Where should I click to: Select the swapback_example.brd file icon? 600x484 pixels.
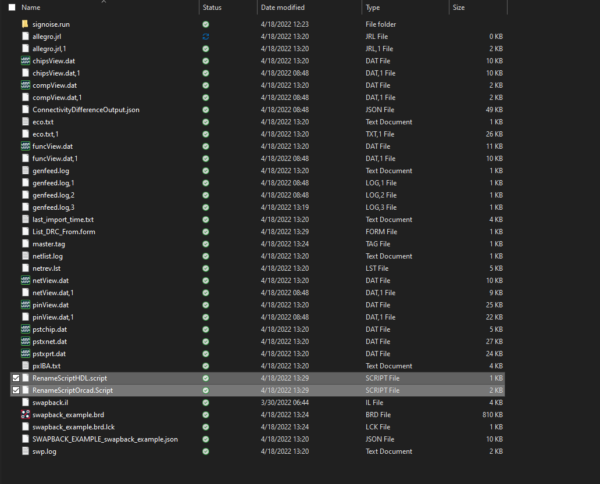[25, 414]
